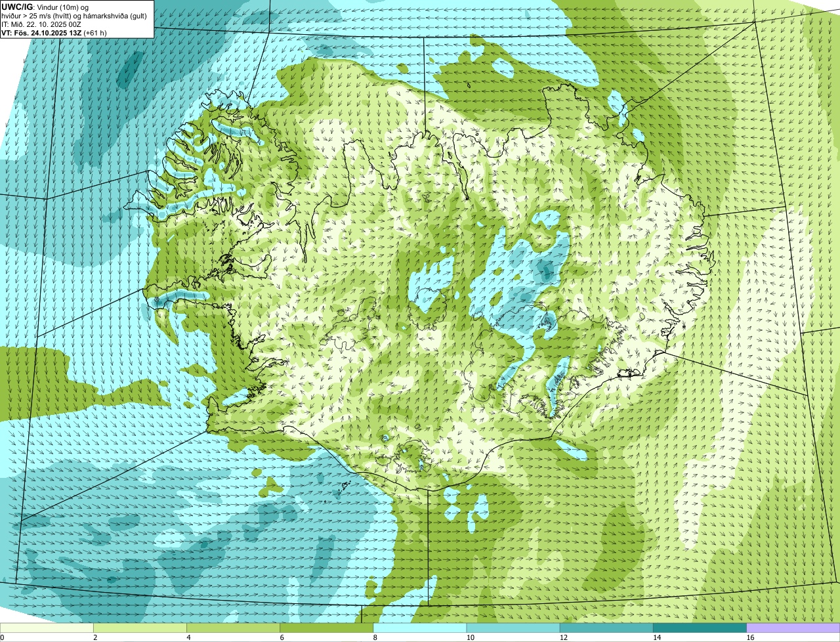The height and width of the screenshot is (642, 840).
Task: Click the "hviður > 25 m/s" description line
Action: click(74, 16)
